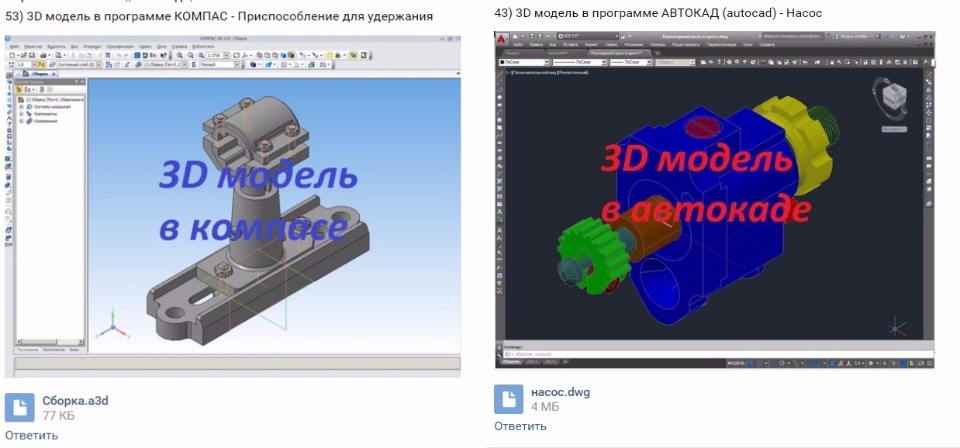Close the model tree panel in KOMPAS

[83, 82]
